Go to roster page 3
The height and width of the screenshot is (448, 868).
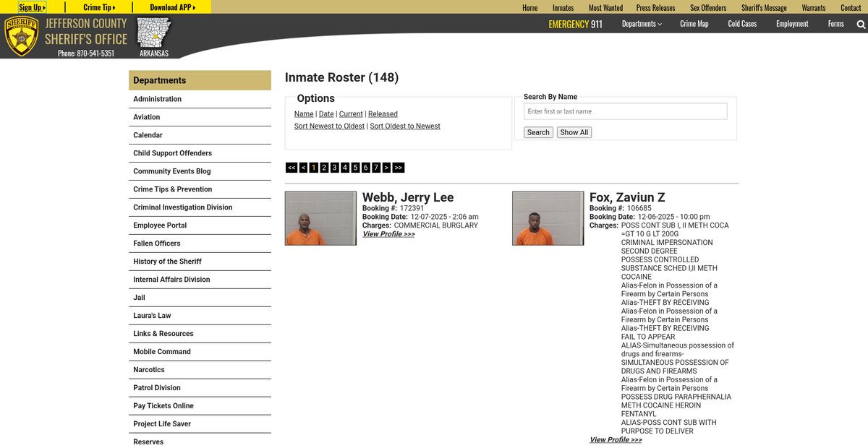click(334, 168)
